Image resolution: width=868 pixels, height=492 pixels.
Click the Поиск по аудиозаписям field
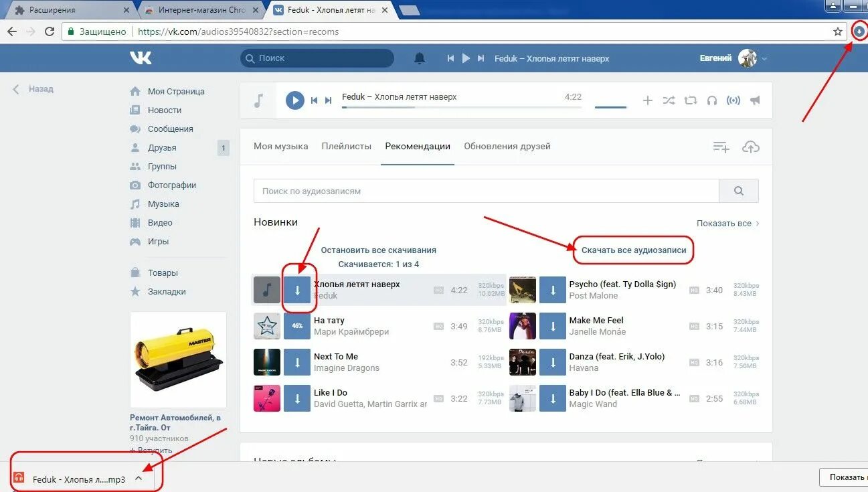(x=486, y=191)
